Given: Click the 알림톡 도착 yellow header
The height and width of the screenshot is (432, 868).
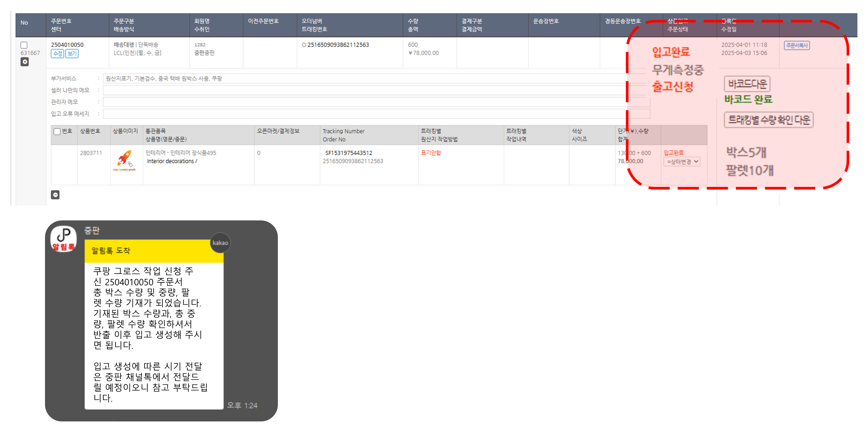Looking at the screenshot, I should click(154, 251).
